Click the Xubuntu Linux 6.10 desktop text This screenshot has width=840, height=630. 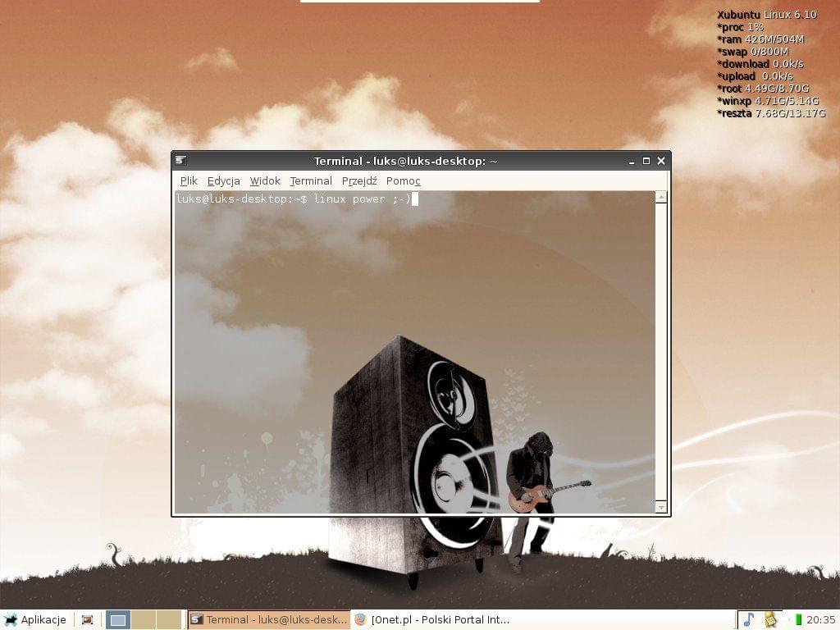[x=767, y=15]
